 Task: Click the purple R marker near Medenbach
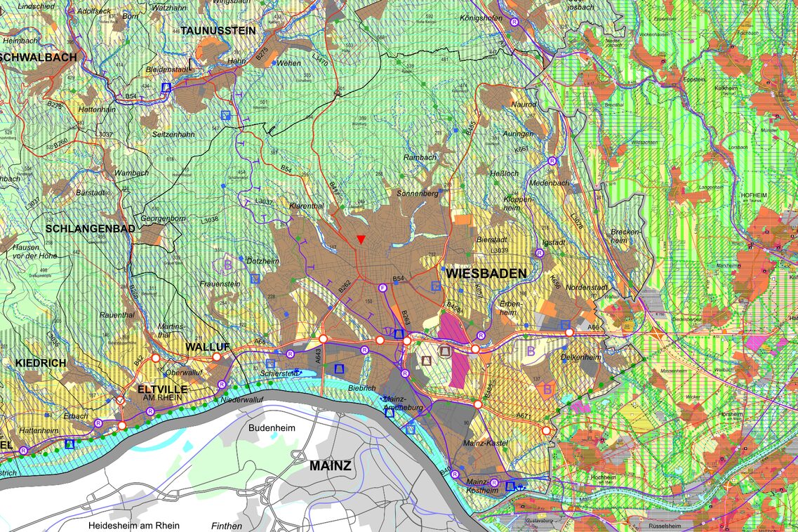point(552,160)
